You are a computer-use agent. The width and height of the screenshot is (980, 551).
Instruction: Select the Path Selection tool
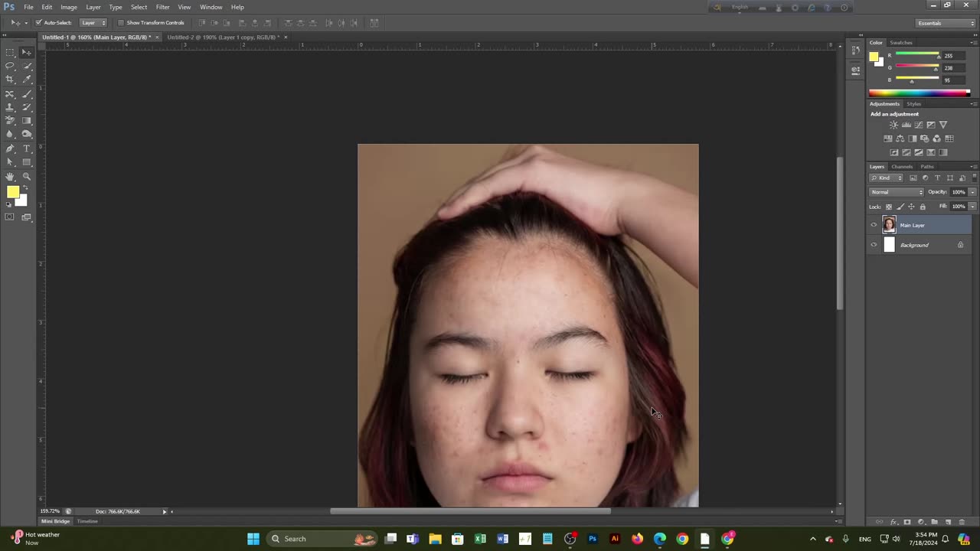click(10, 162)
